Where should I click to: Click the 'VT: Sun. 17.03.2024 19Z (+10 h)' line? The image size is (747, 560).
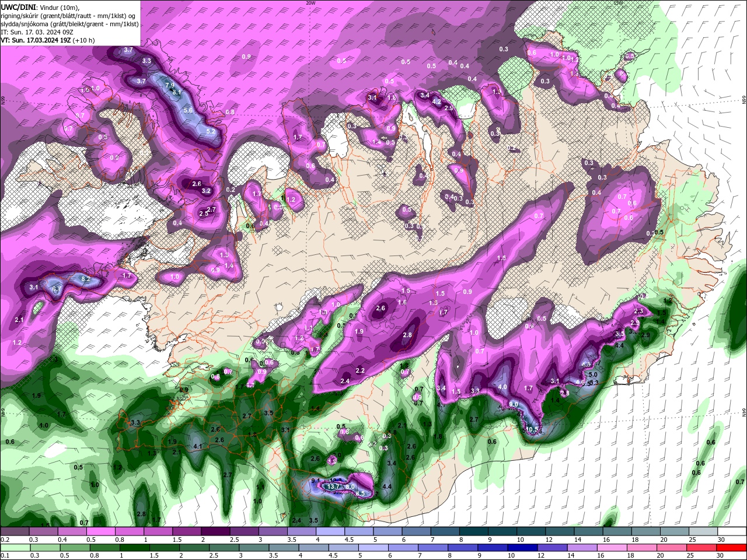[x=48, y=40]
